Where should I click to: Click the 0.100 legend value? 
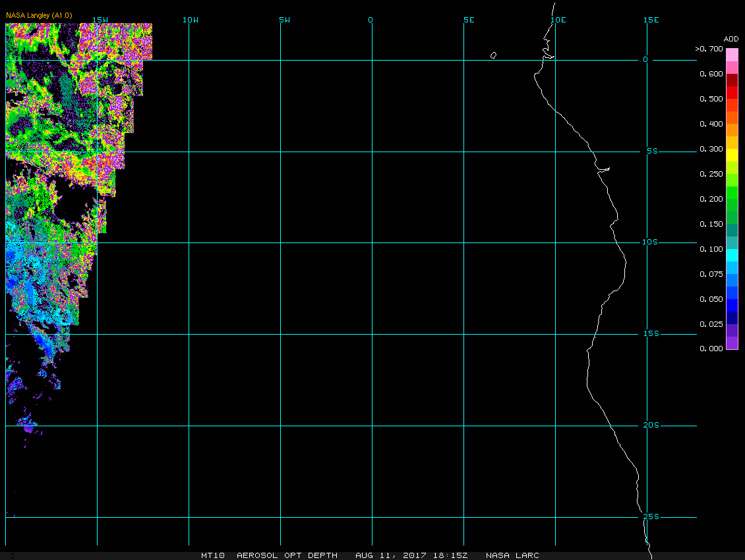pyautogui.click(x=711, y=249)
